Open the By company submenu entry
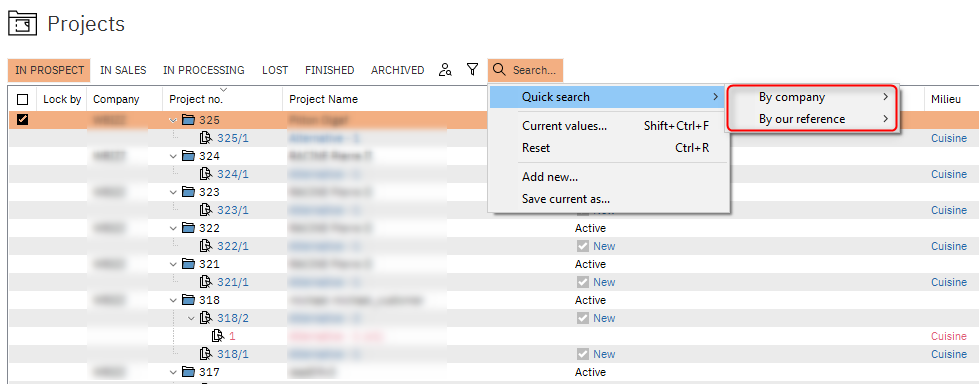The width and height of the screenshot is (979, 384). [x=813, y=97]
